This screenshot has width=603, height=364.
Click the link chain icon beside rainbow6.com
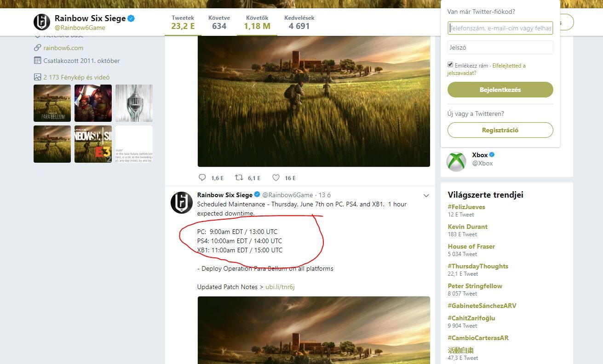click(x=38, y=48)
